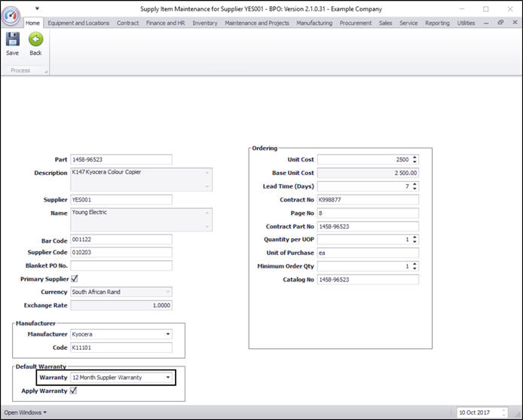The width and height of the screenshot is (523, 420).
Task: Click the Save disk icon
Action: (12, 39)
